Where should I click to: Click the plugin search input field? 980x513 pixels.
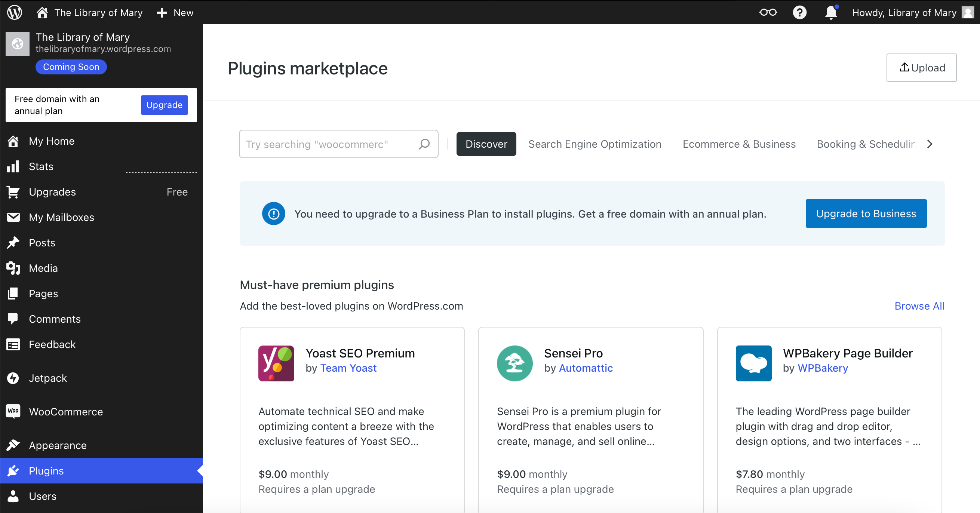pyautogui.click(x=327, y=144)
